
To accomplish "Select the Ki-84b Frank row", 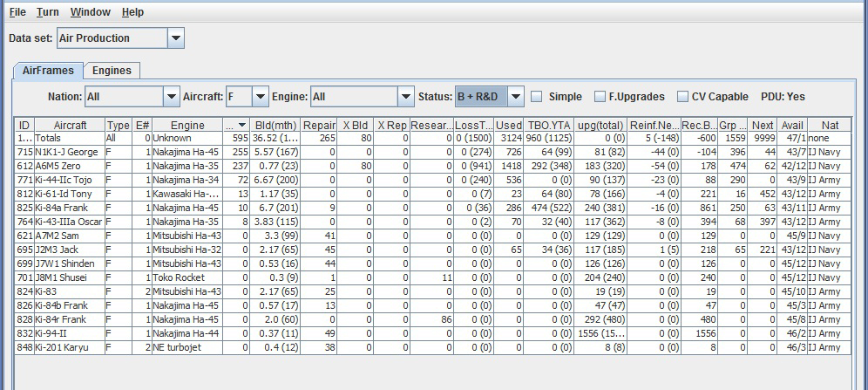I will [x=433, y=305].
